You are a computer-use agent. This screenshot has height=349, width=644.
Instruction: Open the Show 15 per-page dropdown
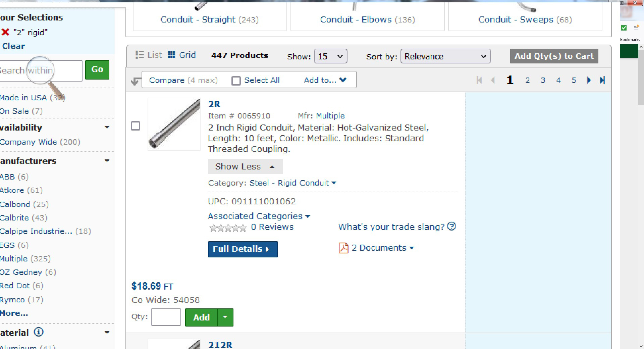(x=330, y=56)
